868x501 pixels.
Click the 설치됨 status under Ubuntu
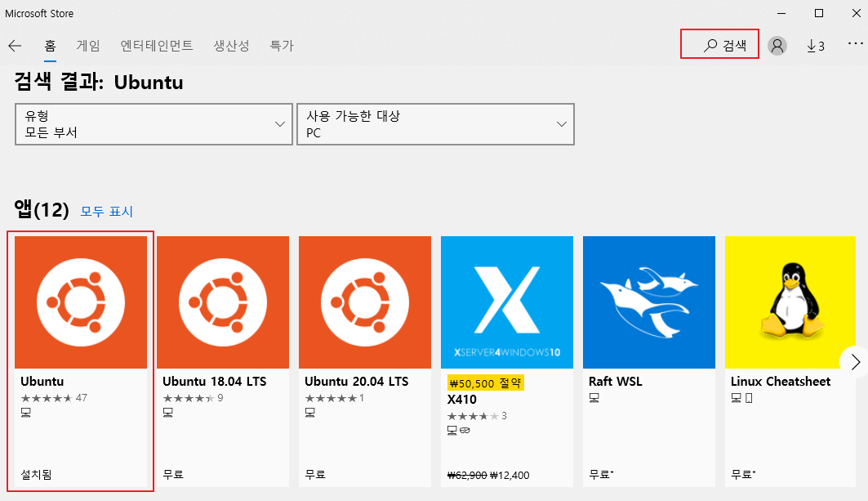pyautogui.click(x=36, y=474)
